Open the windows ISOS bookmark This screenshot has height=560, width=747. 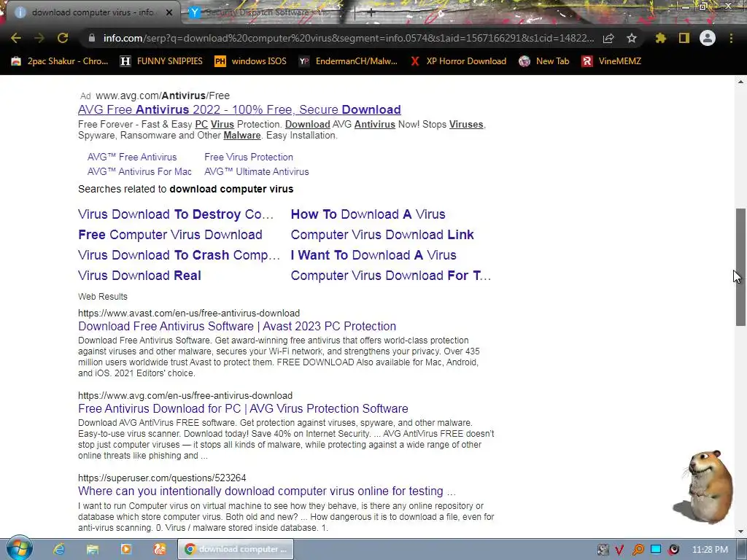point(251,61)
